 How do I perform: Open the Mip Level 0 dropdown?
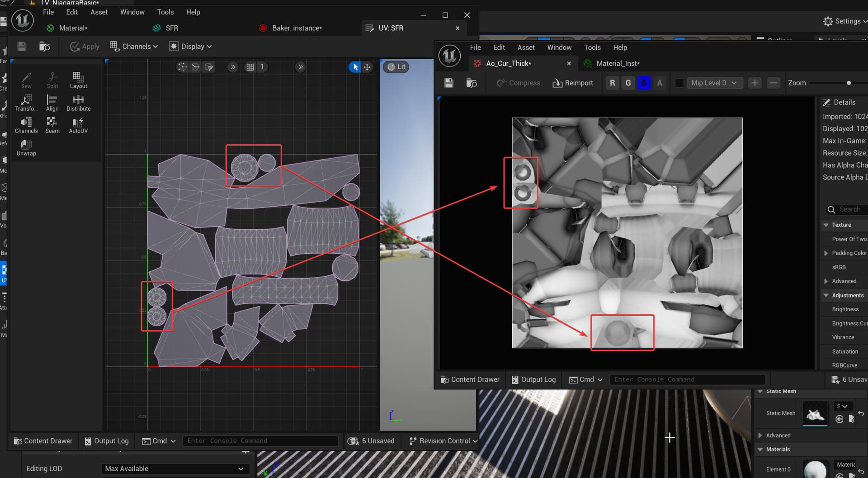(x=713, y=83)
